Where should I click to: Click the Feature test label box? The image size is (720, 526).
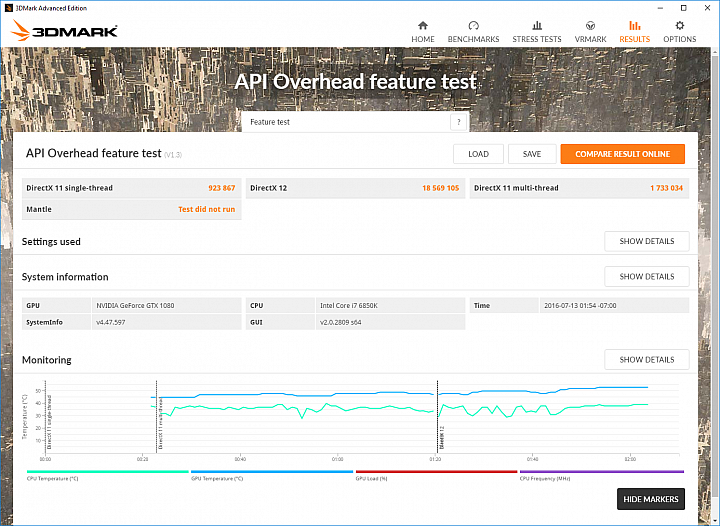click(x=355, y=122)
